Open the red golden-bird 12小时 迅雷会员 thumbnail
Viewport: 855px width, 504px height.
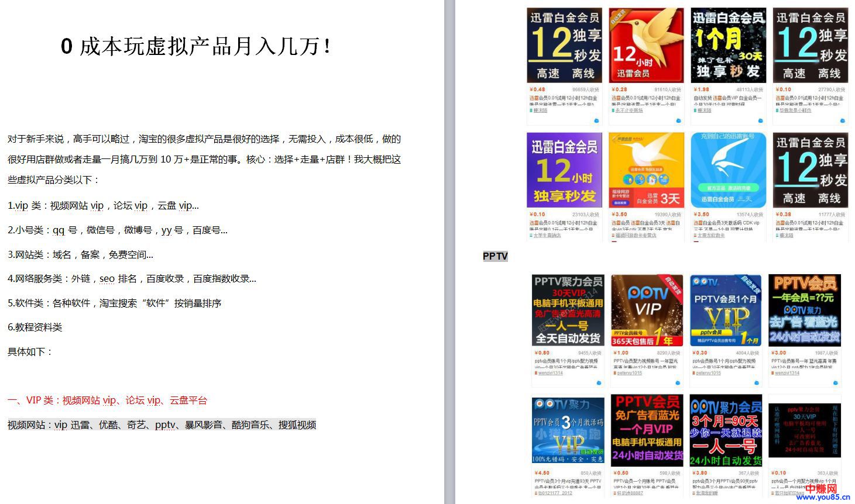pyautogui.click(x=647, y=45)
